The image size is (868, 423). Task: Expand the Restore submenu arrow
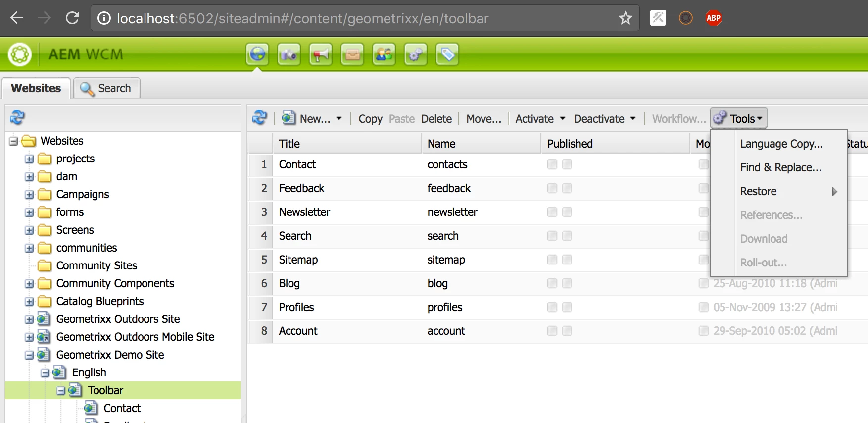point(835,192)
